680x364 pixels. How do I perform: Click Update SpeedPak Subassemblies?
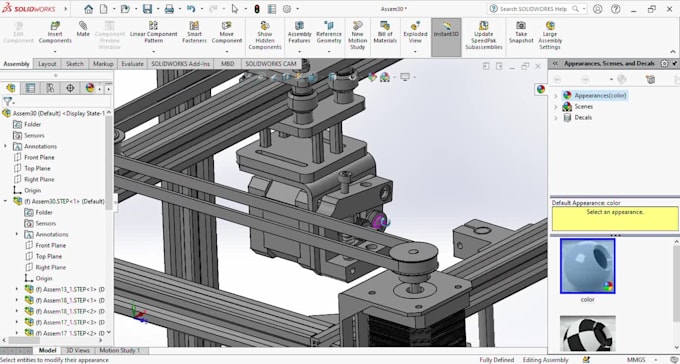point(484,36)
